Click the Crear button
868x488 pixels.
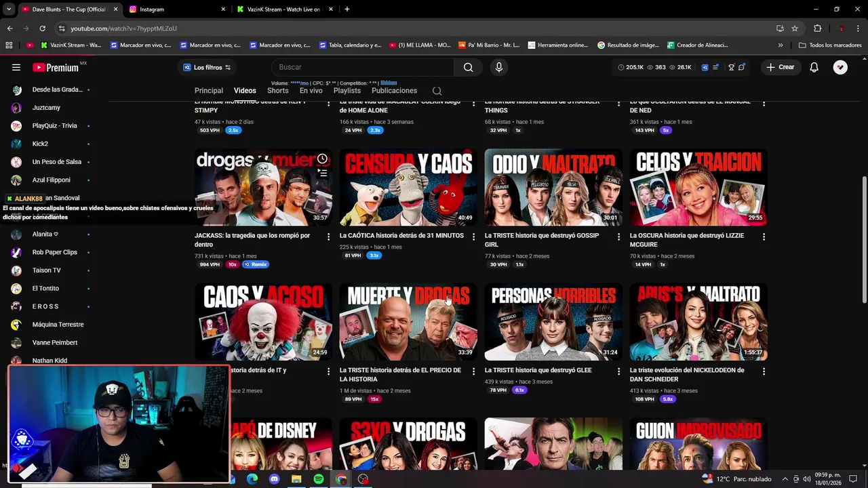click(781, 67)
